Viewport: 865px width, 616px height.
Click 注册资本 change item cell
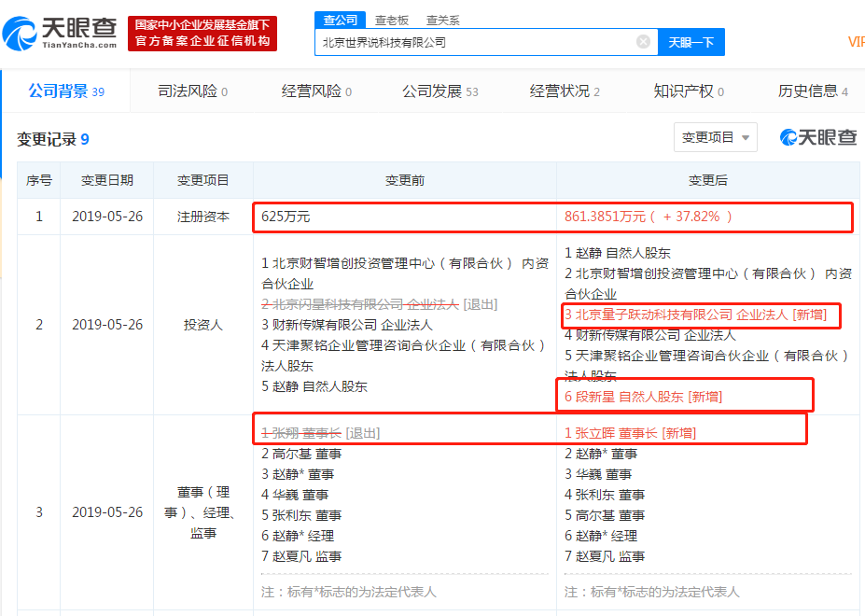[x=203, y=217]
